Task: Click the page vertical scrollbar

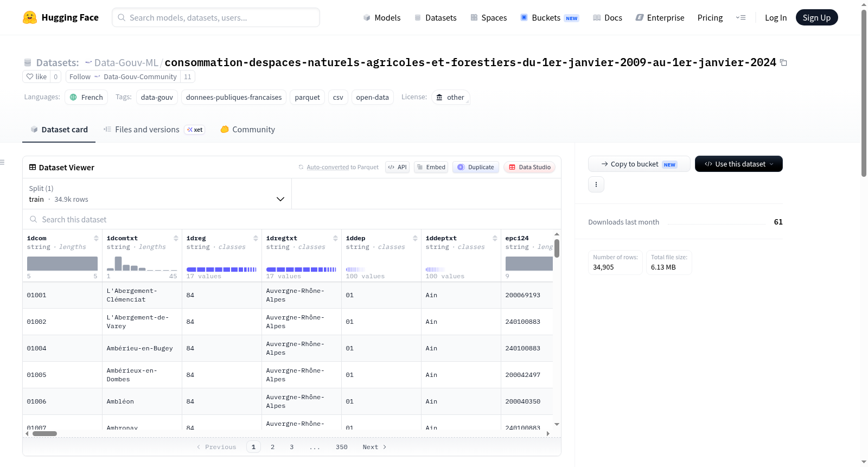Action: tap(864, 92)
